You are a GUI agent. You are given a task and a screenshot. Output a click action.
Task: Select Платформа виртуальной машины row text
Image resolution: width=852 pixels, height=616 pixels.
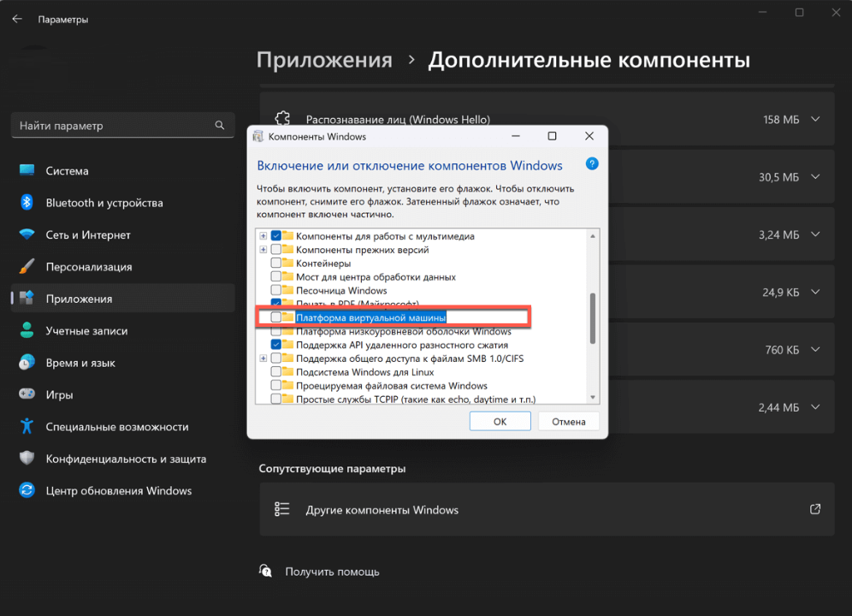click(370, 317)
